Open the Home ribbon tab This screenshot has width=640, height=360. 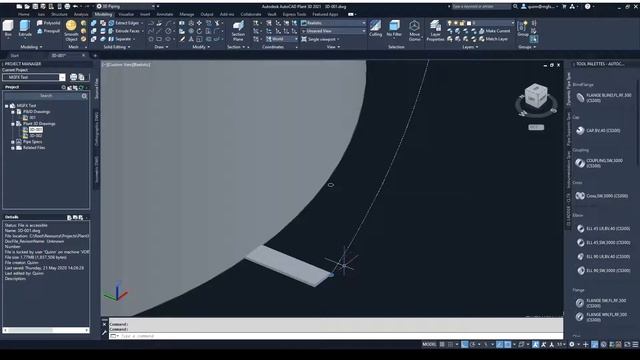(x=23, y=14)
